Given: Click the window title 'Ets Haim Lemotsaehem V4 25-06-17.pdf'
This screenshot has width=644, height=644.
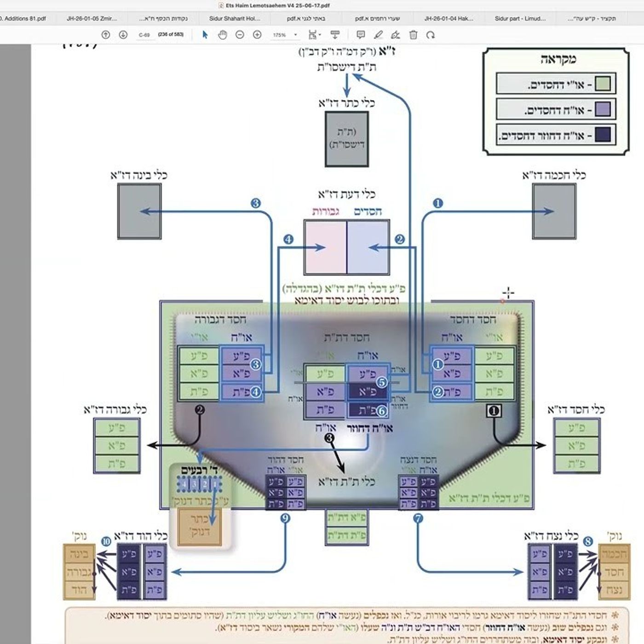Looking at the screenshot, I should (278, 6).
